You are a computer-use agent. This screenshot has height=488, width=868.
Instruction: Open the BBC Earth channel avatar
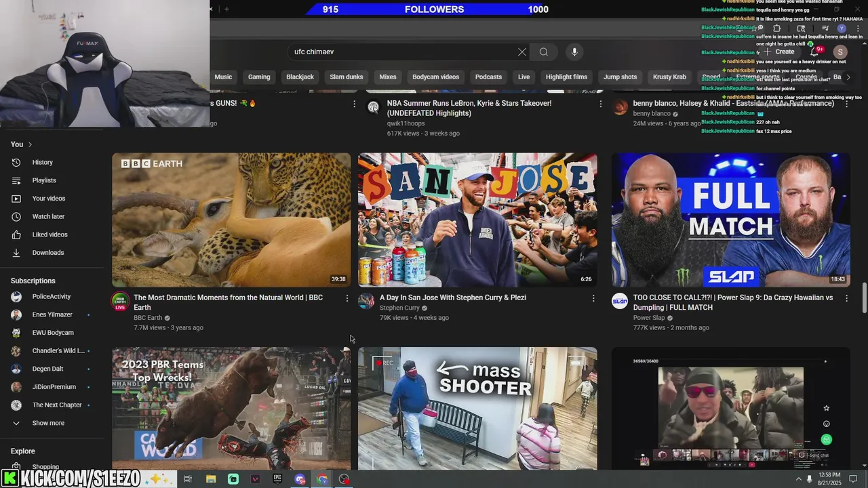(x=120, y=302)
